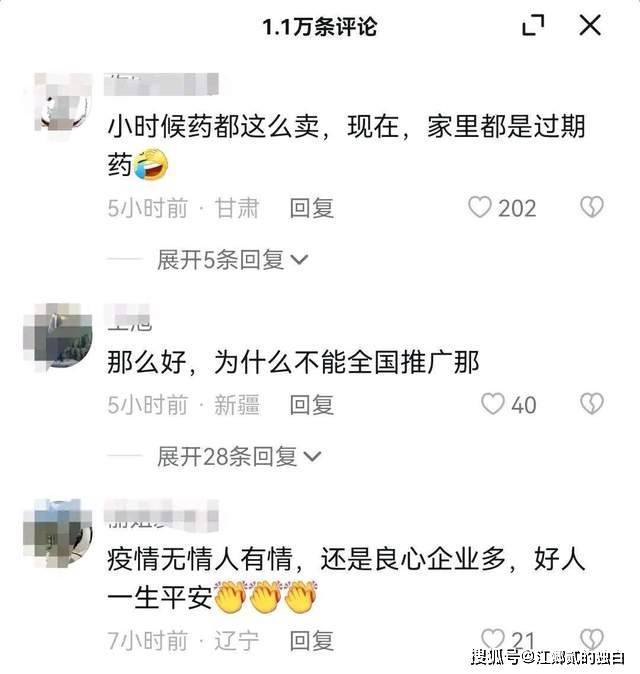This screenshot has width=640, height=674.
Task: Reply to the Xinjiang commenter via 回复
Action: coord(312,405)
